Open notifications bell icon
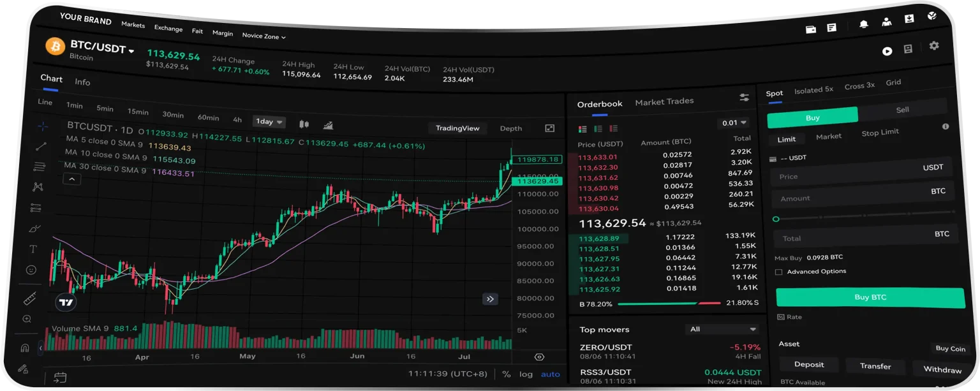The image size is (980, 391). tap(864, 24)
